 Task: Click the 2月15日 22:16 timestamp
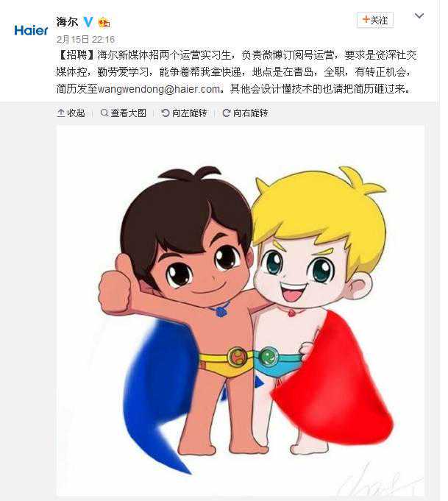coord(85,39)
